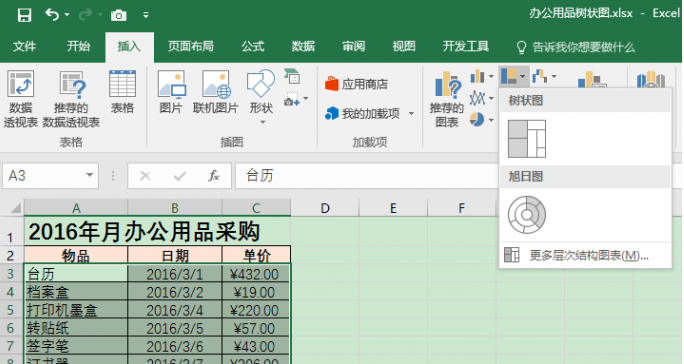The image size is (684, 364).
Task: Select row 5 header
Action: (x=11, y=310)
